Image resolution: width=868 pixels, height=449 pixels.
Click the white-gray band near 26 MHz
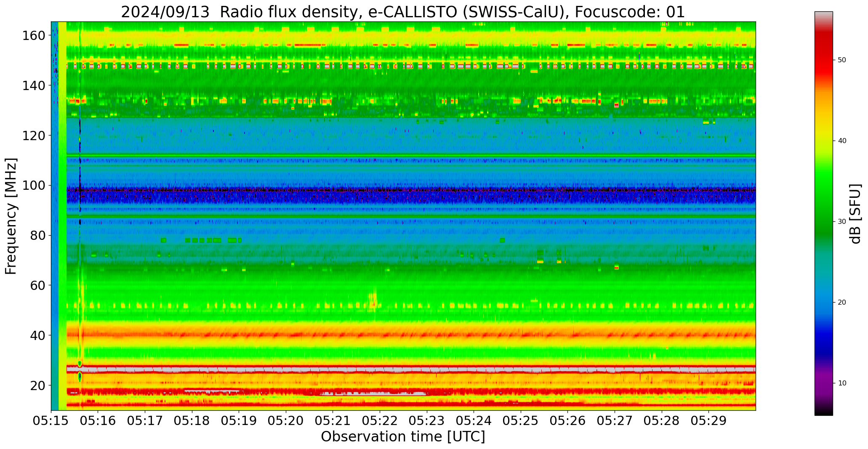(379, 369)
